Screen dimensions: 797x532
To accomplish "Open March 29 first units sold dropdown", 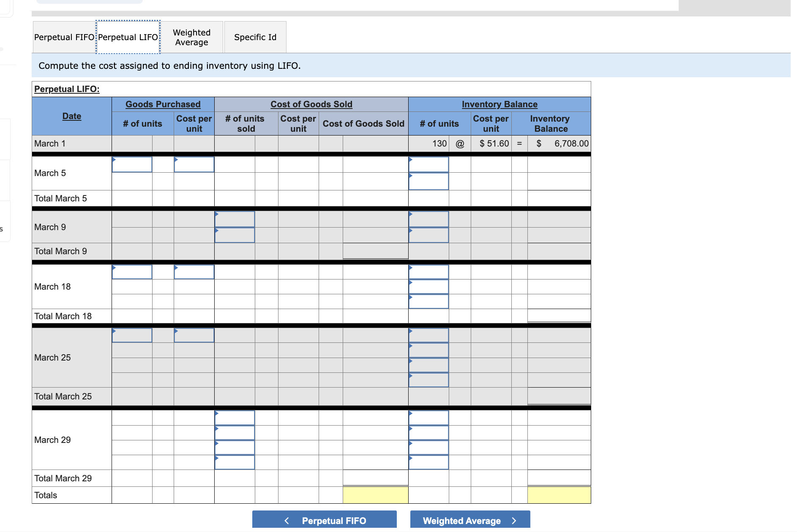I will pyautogui.click(x=235, y=418).
